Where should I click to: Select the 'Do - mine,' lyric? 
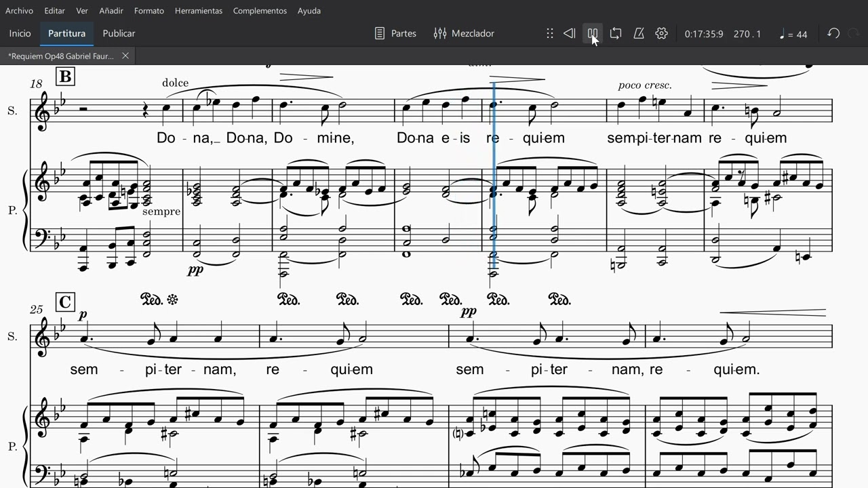tap(314, 138)
